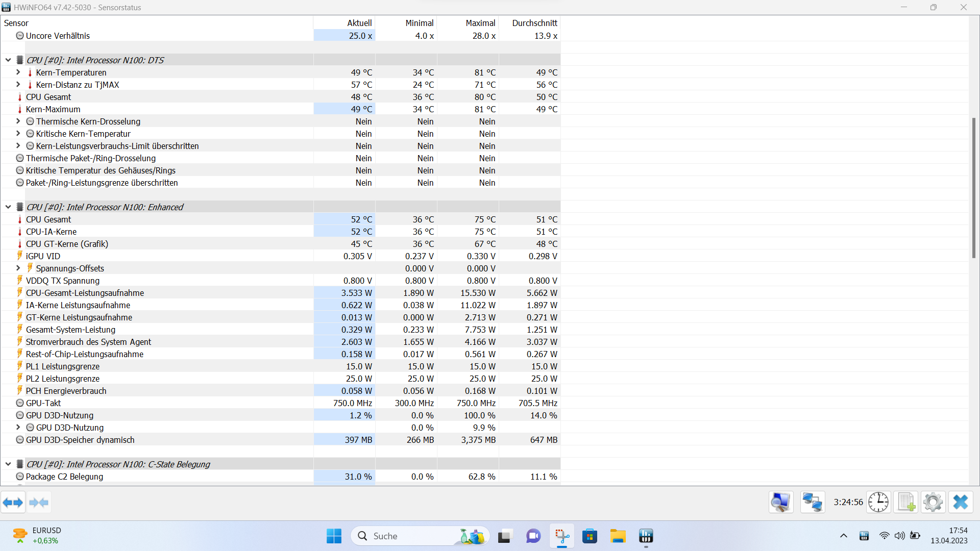Select the CPU GT-Kerne (Grafik) row
This screenshot has height=551, width=980.
[281, 244]
